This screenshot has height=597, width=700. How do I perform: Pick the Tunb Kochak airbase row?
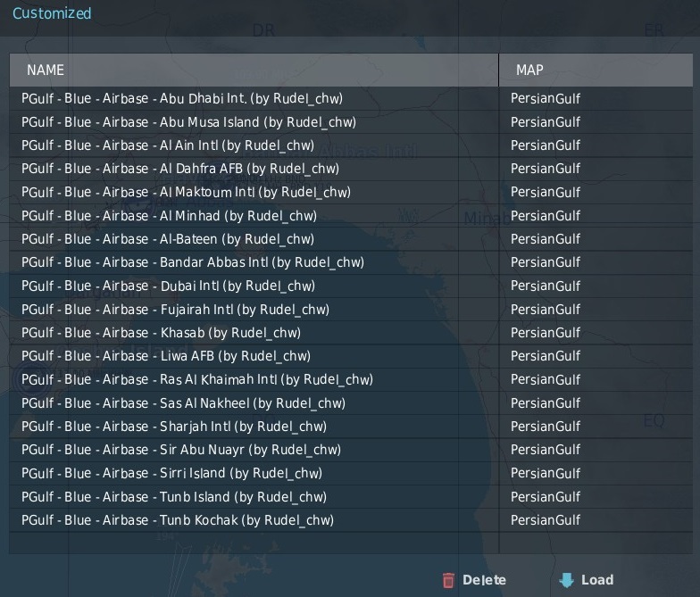pyautogui.click(x=178, y=520)
